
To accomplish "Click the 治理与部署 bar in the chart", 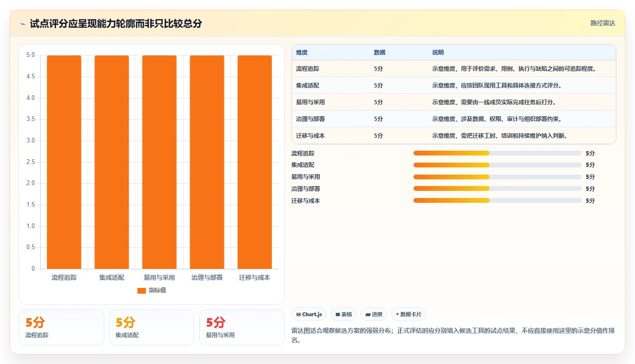I will point(207,162).
